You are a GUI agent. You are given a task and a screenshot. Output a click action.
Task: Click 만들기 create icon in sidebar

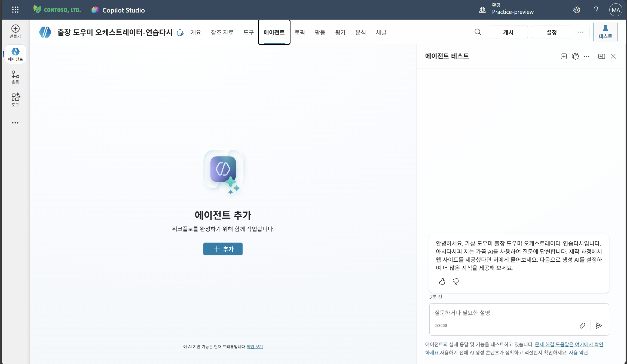coord(15,31)
